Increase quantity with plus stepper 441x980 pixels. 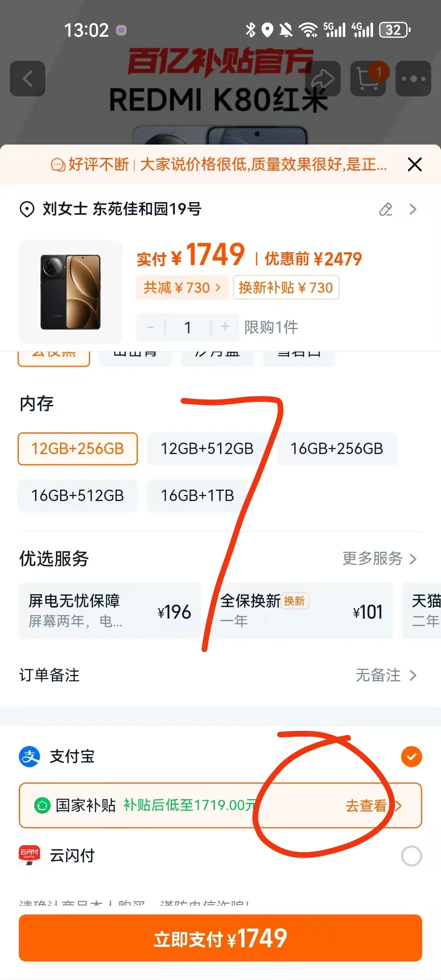225,327
